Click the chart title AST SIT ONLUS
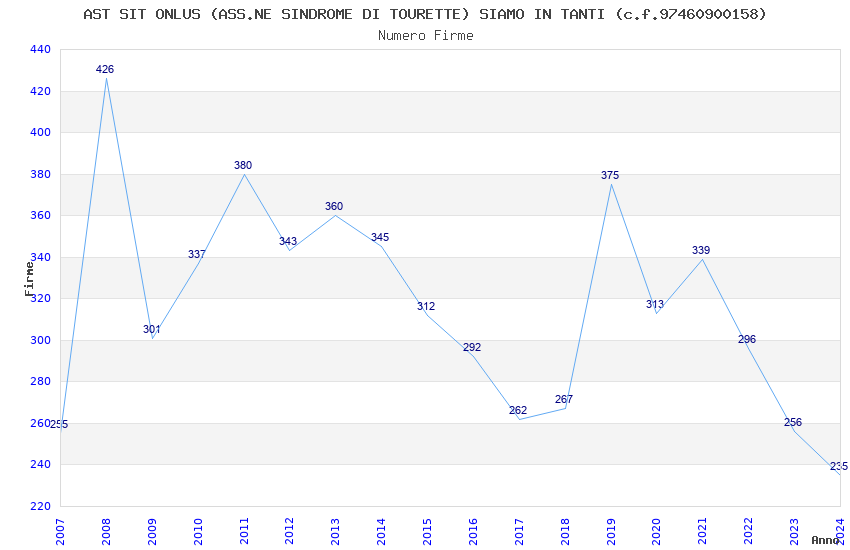The width and height of the screenshot is (850, 550). pyautogui.click(x=425, y=14)
